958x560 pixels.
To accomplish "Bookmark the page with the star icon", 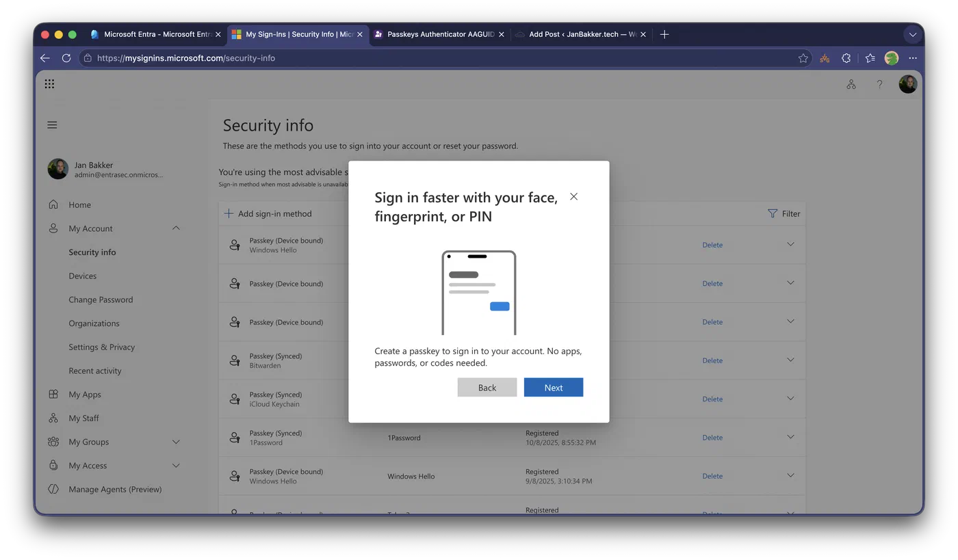I will click(x=803, y=58).
